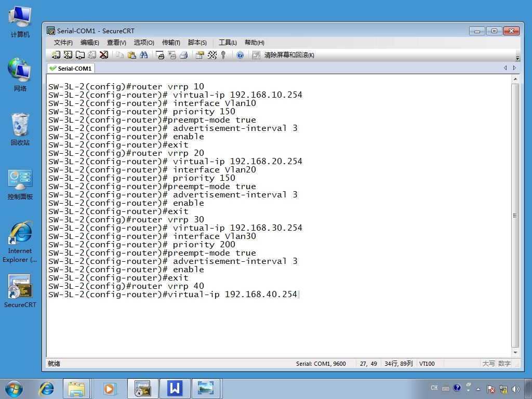Click the tab scroll left arrow

pyautogui.click(x=505, y=68)
